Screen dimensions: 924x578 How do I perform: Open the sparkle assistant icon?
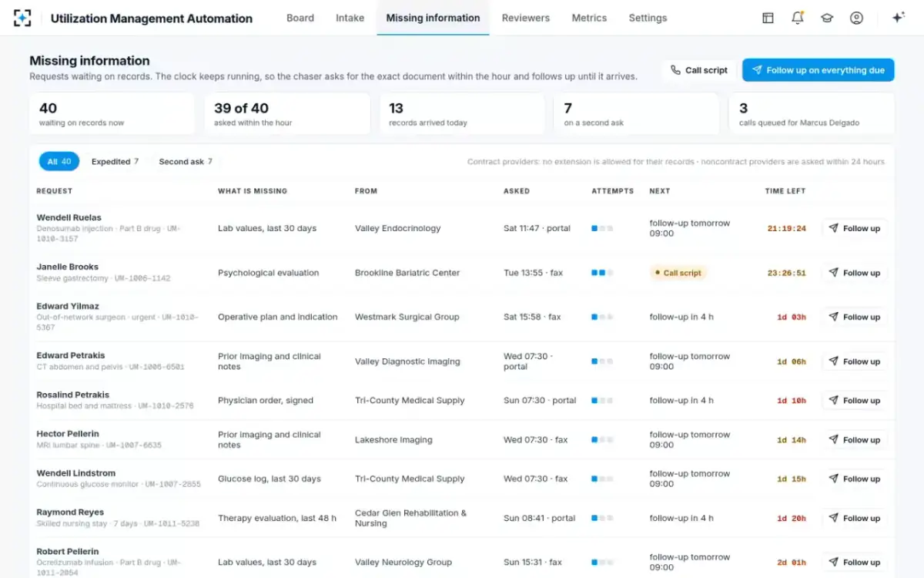[898, 18]
